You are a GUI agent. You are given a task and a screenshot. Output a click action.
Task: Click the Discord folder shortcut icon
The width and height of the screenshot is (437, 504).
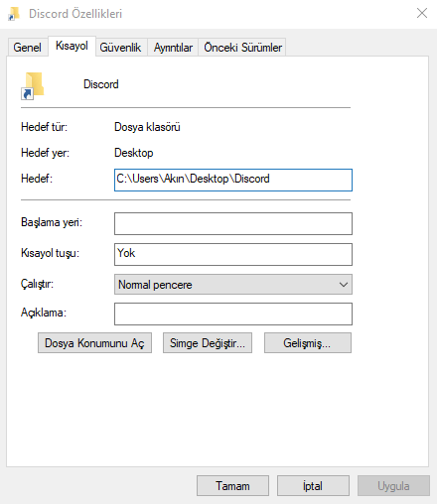[x=33, y=85]
